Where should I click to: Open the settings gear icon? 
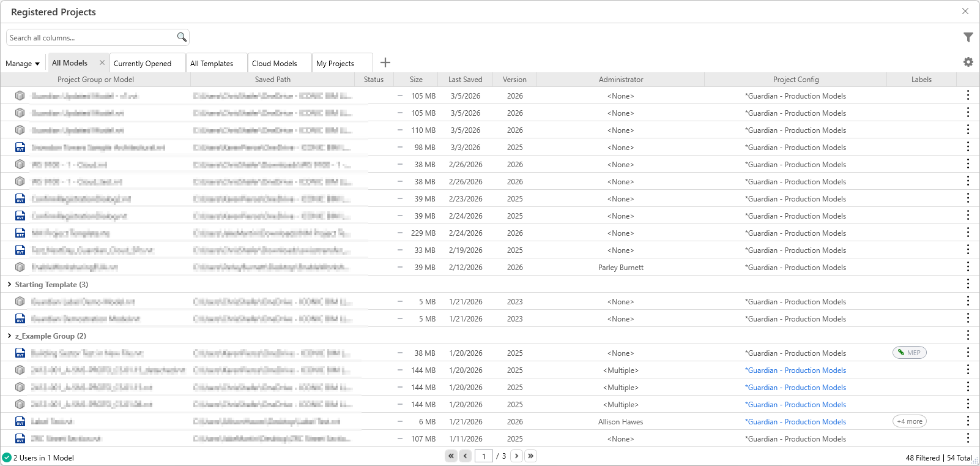(968, 62)
